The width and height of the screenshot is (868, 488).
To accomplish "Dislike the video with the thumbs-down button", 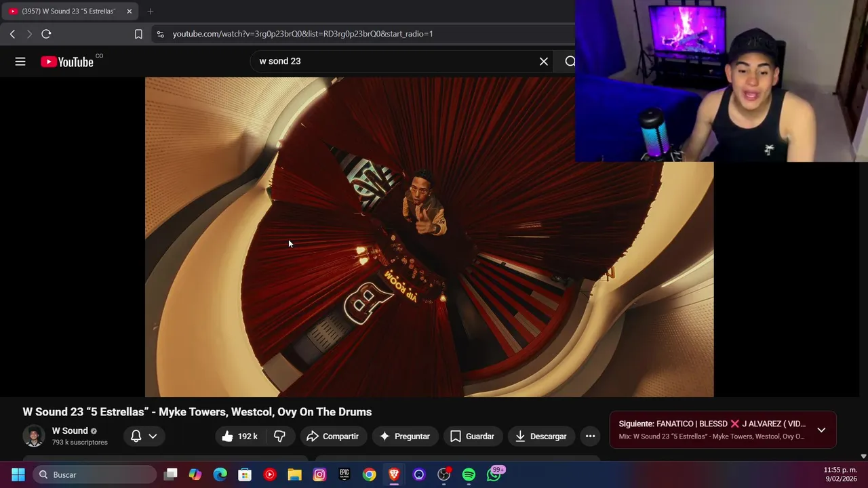I will (x=279, y=436).
